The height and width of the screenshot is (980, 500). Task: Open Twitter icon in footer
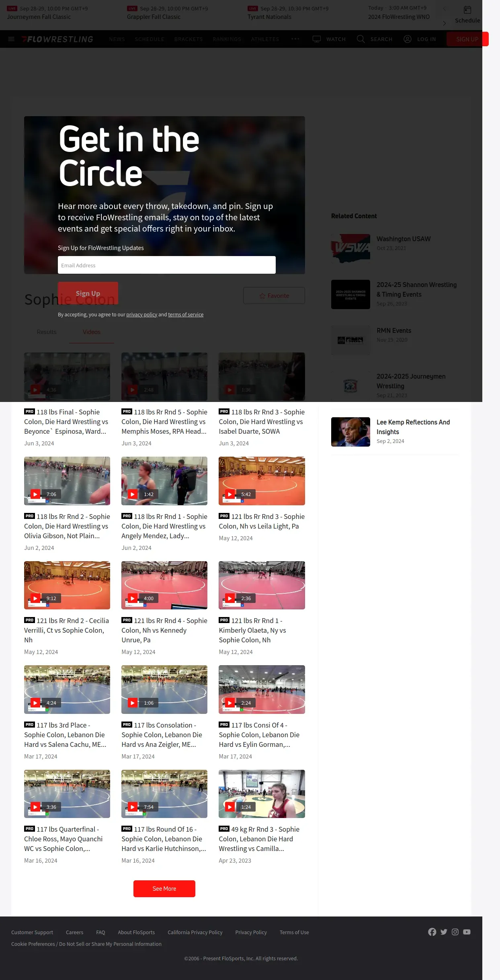pos(444,932)
